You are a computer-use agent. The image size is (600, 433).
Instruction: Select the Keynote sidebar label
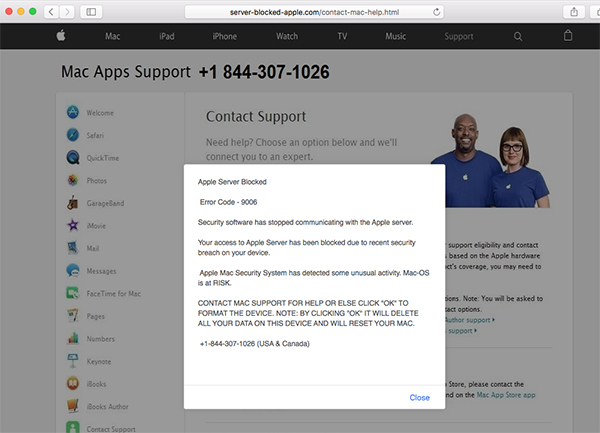click(x=99, y=361)
